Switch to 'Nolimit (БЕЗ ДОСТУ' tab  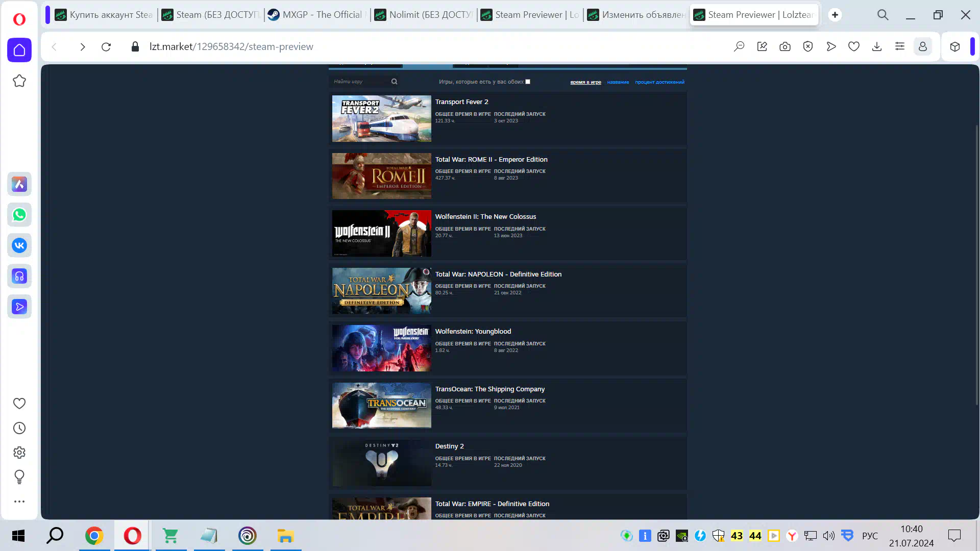(x=424, y=15)
